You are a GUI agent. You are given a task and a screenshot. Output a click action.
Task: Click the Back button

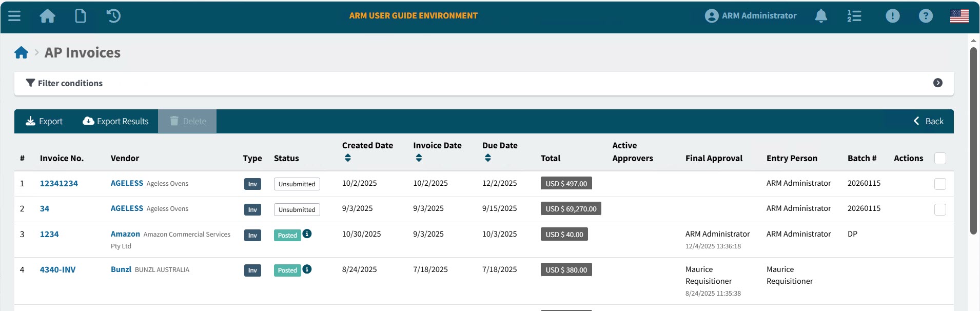[x=929, y=121]
